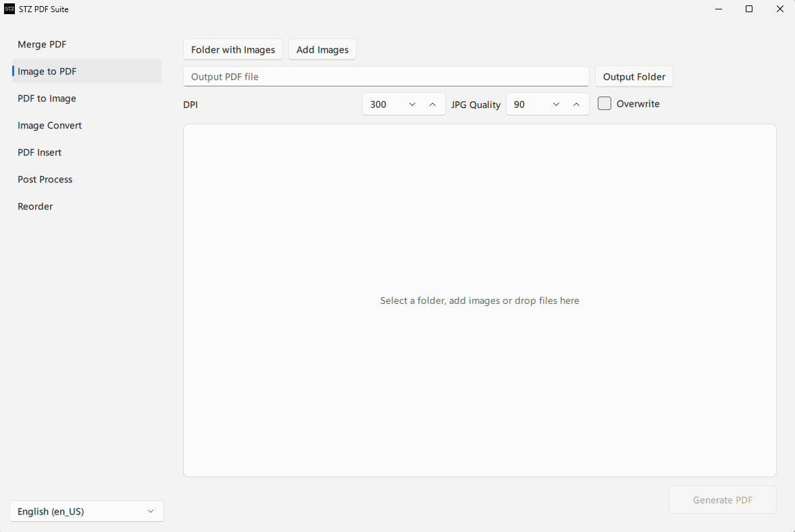Click the Add Images button

tap(322, 50)
